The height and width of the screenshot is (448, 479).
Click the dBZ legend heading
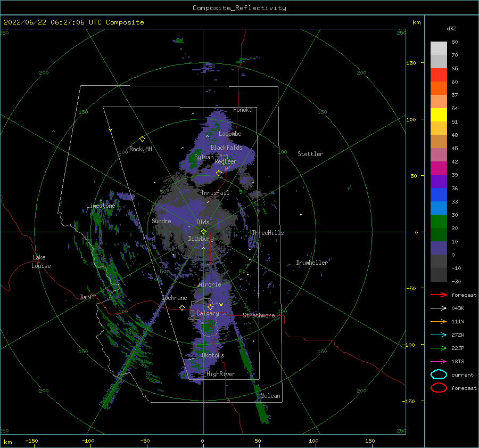(451, 28)
